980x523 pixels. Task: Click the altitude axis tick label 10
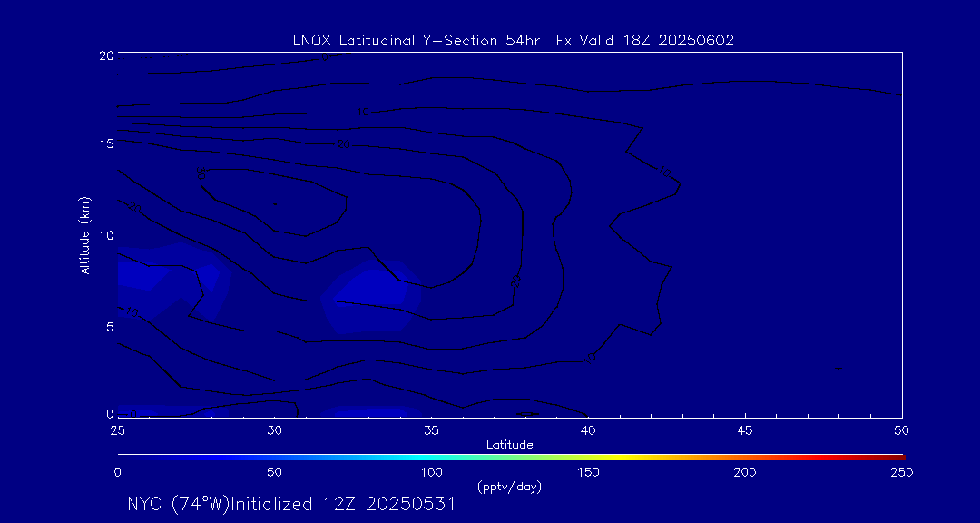[105, 235]
